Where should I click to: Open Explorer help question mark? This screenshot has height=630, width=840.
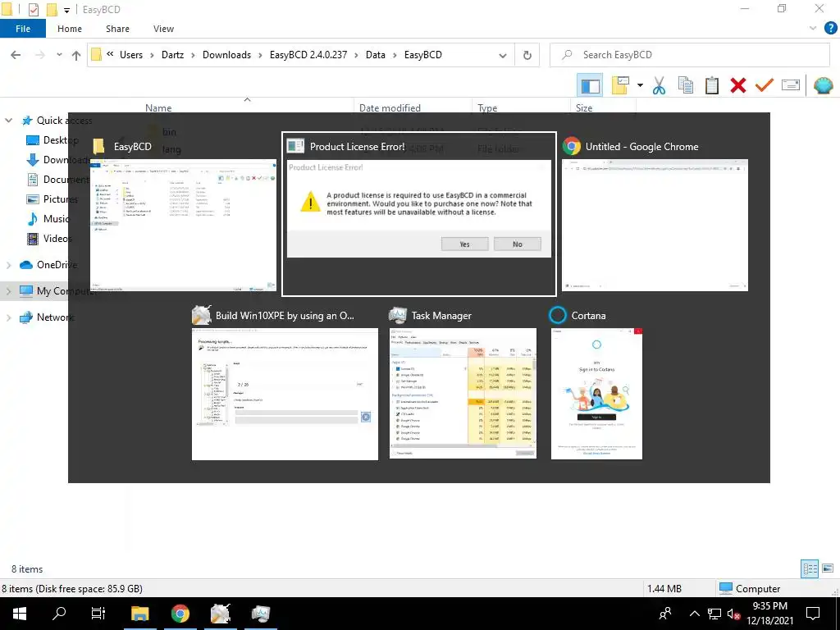click(x=830, y=29)
